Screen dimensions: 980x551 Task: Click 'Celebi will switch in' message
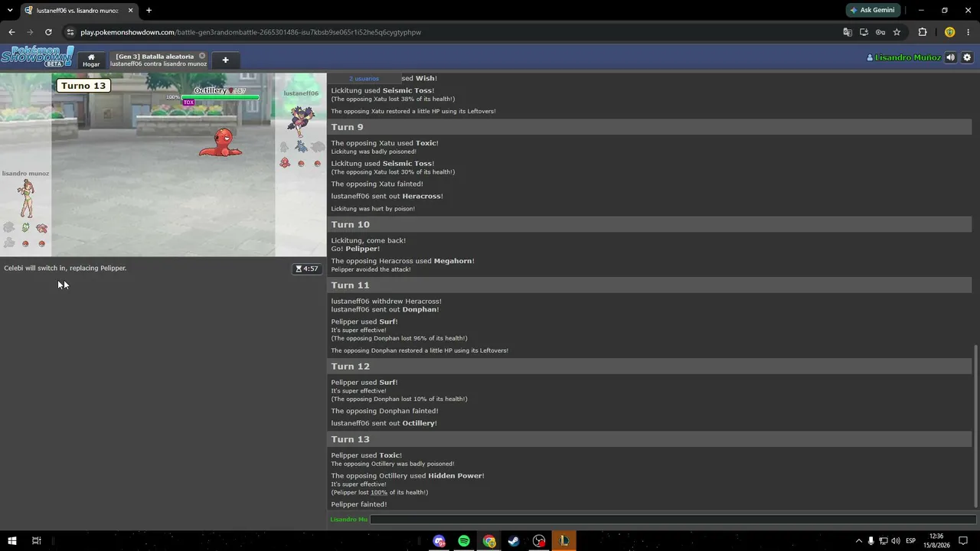pyautogui.click(x=65, y=268)
